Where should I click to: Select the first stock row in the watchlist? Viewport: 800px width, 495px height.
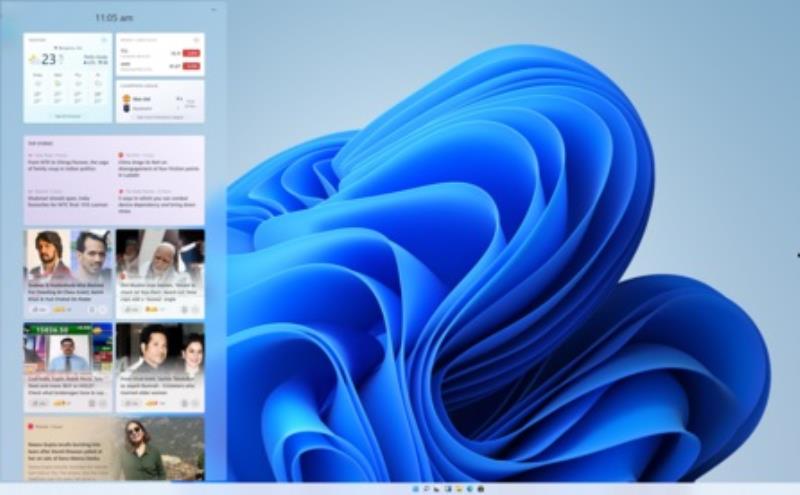point(160,53)
